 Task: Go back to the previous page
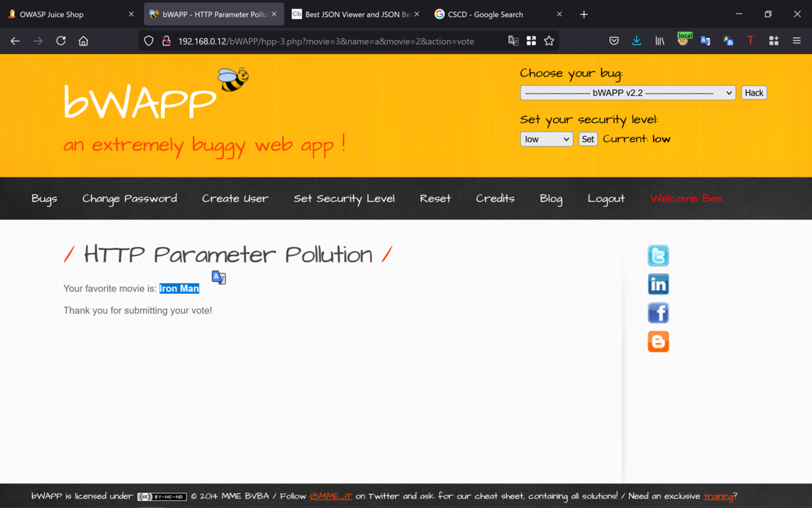click(15, 41)
